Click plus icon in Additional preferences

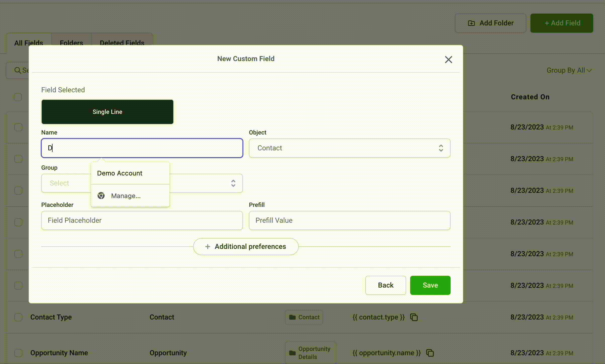click(x=208, y=247)
